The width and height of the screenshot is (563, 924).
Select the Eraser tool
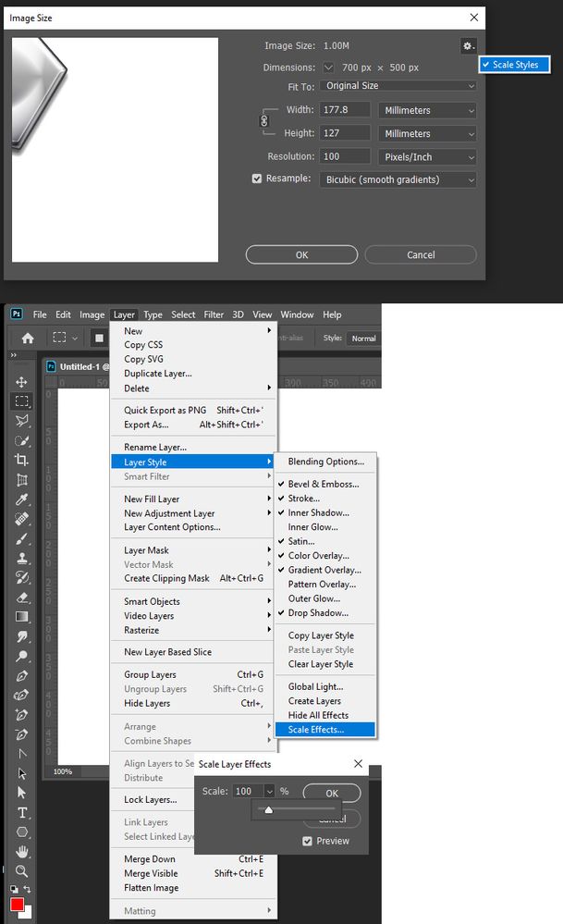click(x=22, y=598)
